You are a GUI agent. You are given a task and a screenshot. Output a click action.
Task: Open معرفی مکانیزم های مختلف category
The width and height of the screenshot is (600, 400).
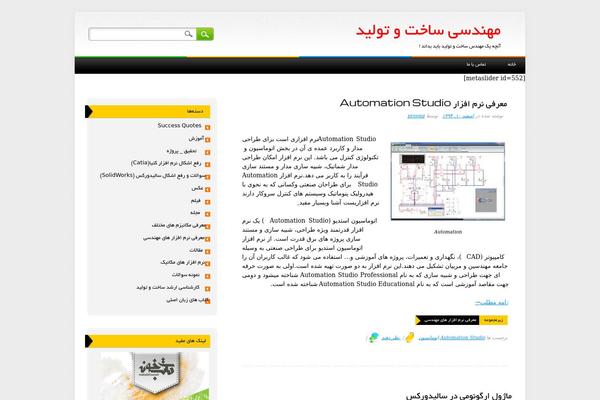[179, 225]
